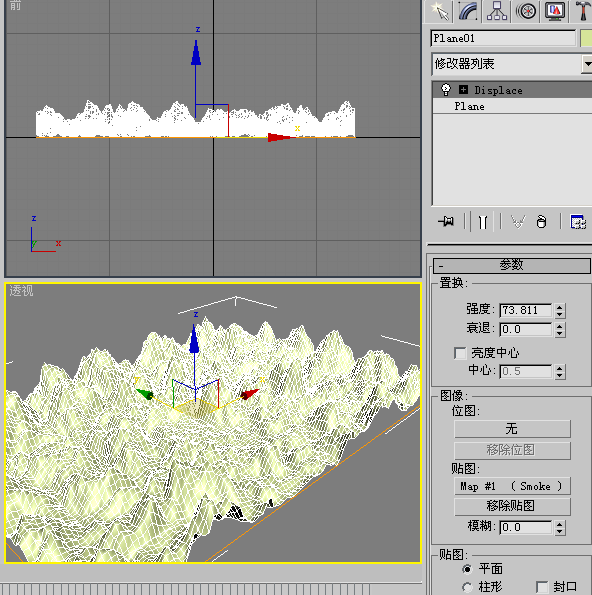This screenshot has width=592, height=595.
Task: Click the 中心 spinner arrows
Action: point(560,371)
